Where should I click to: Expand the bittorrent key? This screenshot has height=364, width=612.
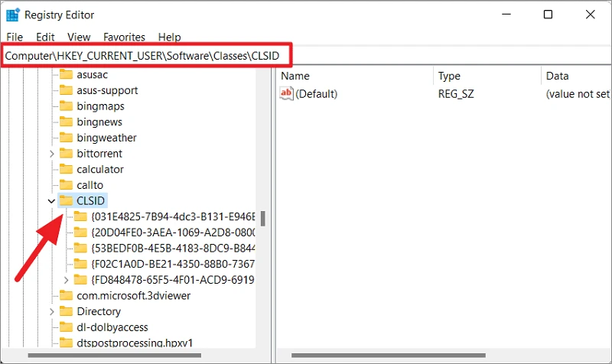(51, 154)
